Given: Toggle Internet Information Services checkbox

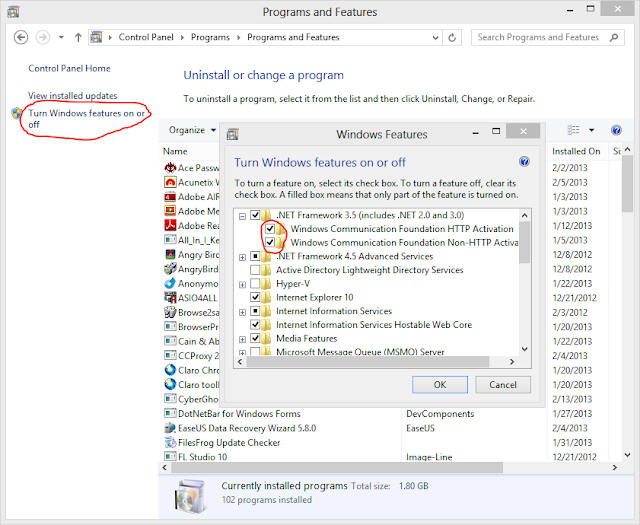Looking at the screenshot, I should (x=256, y=311).
